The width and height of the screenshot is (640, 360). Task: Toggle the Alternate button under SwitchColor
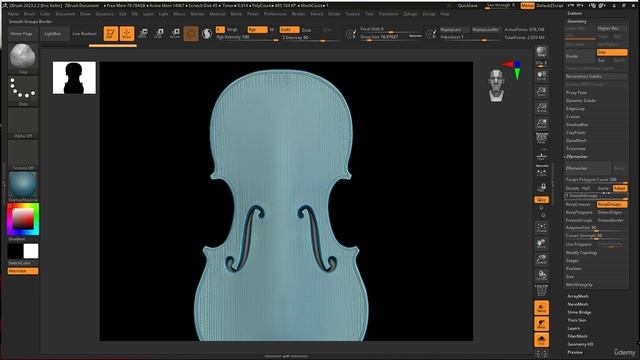click(x=23, y=271)
